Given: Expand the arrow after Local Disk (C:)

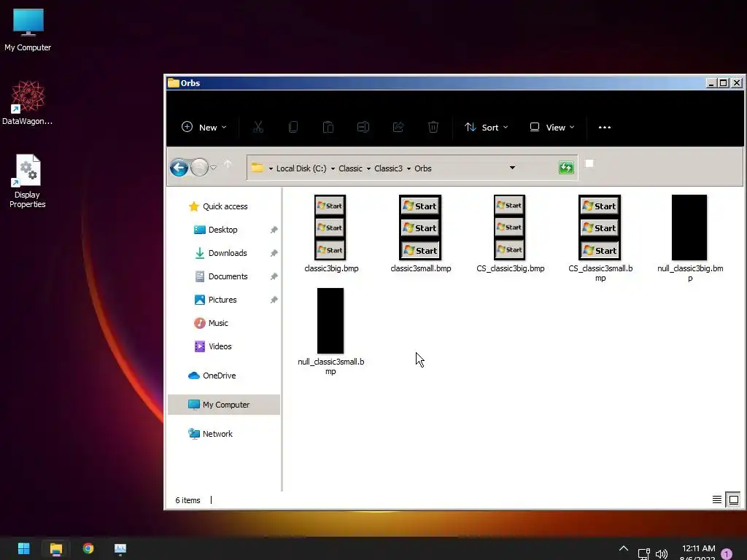Looking at the screenshot, I should click(x=333, y=168).
